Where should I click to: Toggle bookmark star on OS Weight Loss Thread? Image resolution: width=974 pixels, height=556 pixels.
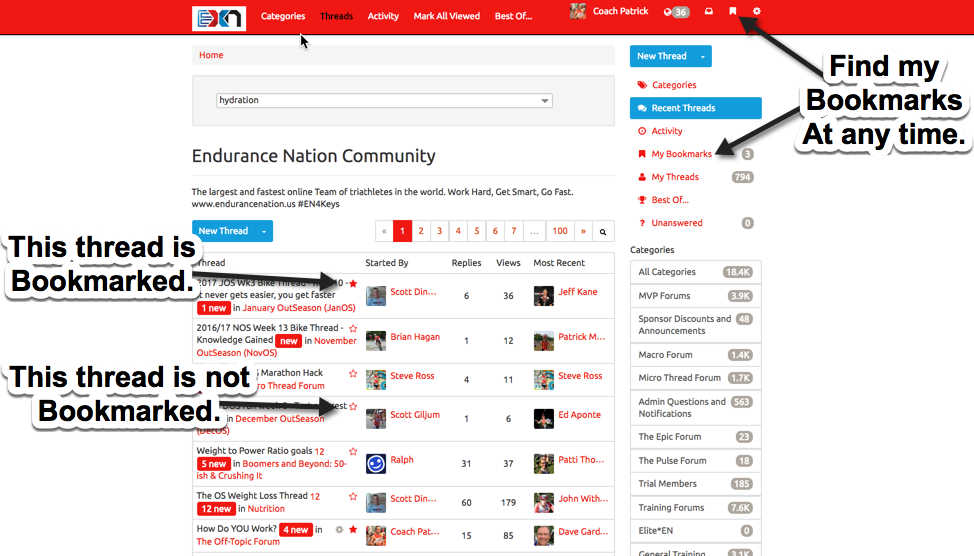pos(353,496)
